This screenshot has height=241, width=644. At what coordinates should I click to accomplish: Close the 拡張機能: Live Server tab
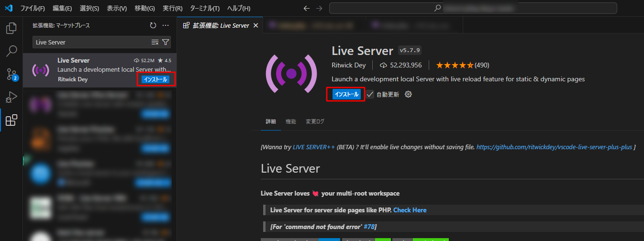click(x=256, y=25)
